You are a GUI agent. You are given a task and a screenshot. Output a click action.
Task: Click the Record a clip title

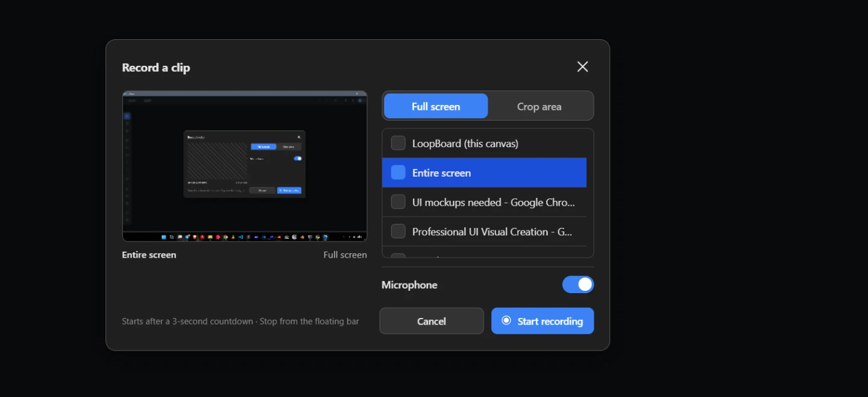pos(156,68)
